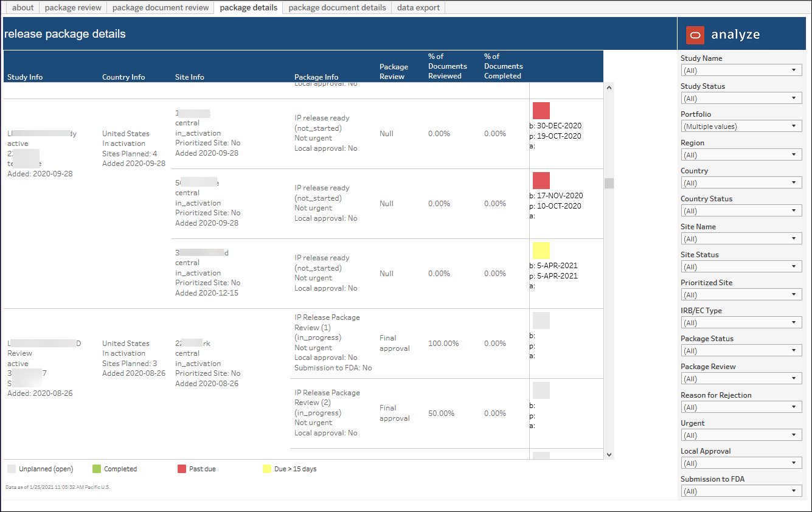Click the 'release package details' title
Image resolution: width=812 pixels, height=512 pixels.
(x=65, y=34)
